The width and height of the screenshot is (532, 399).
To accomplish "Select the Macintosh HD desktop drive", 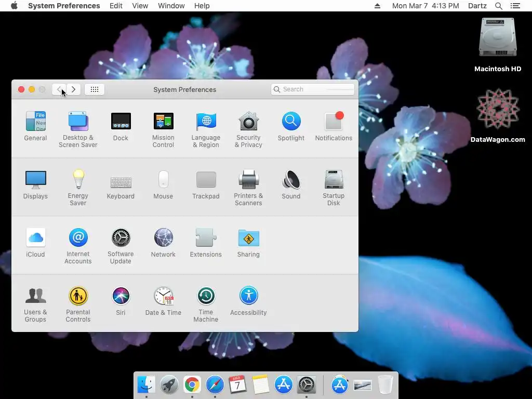I will coord(498,45).
